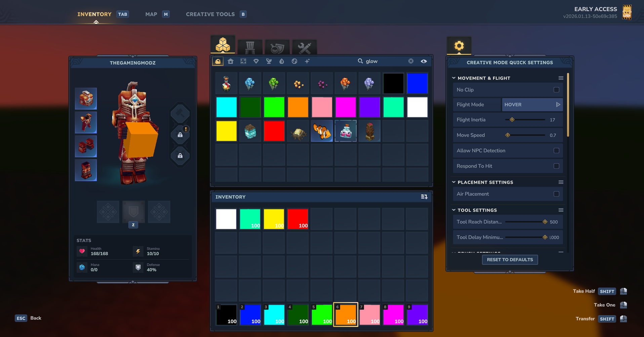
Task: Switch to the Creative Tools tab
Action: click(210, 14)
